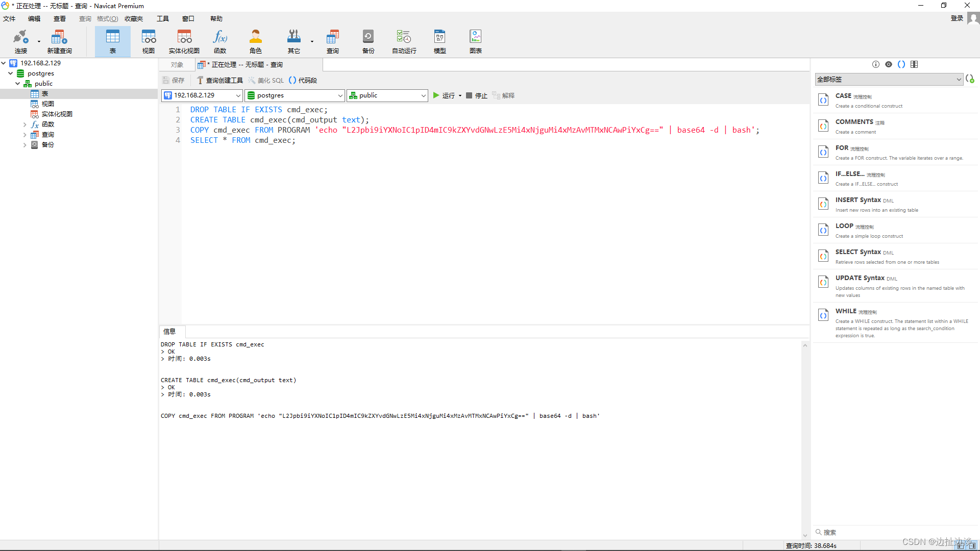Open the 自动运行 (Automation) toolbar icon

click(x=403, y=41)
